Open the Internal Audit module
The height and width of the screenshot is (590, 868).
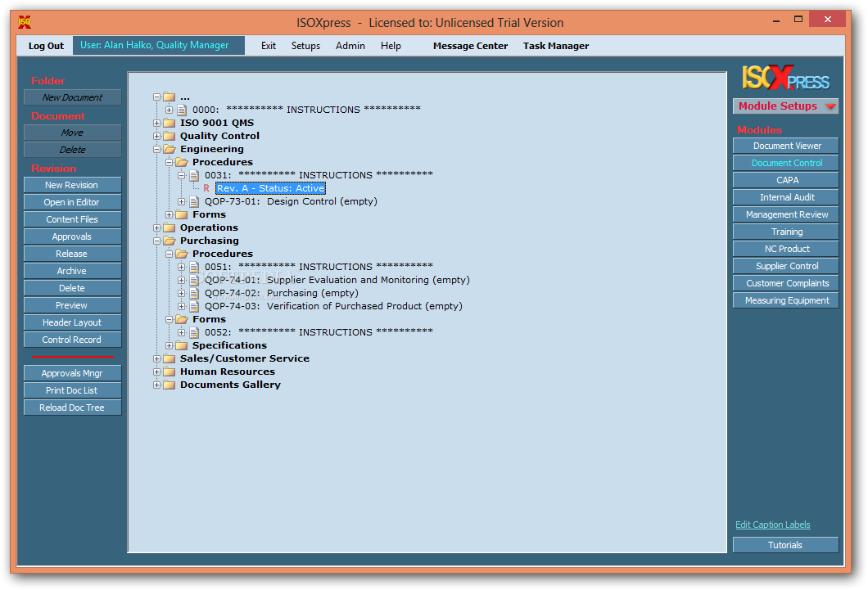click(785, 197)
